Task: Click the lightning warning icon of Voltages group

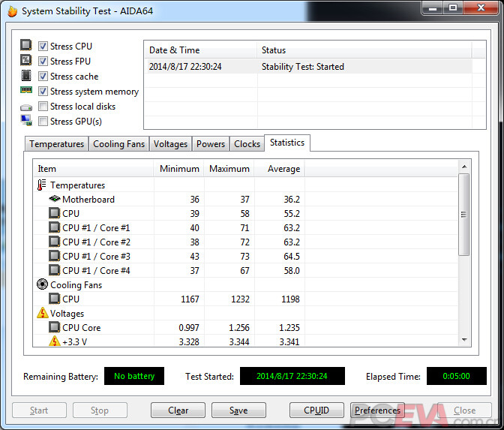Action: pyautogui.click(x=43, y=313)
